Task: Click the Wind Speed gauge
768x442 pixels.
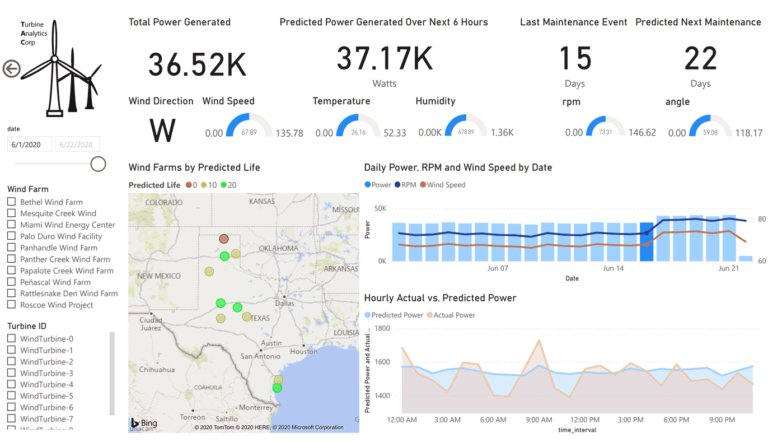Action: pyautogui.click(x=249, y=127)
